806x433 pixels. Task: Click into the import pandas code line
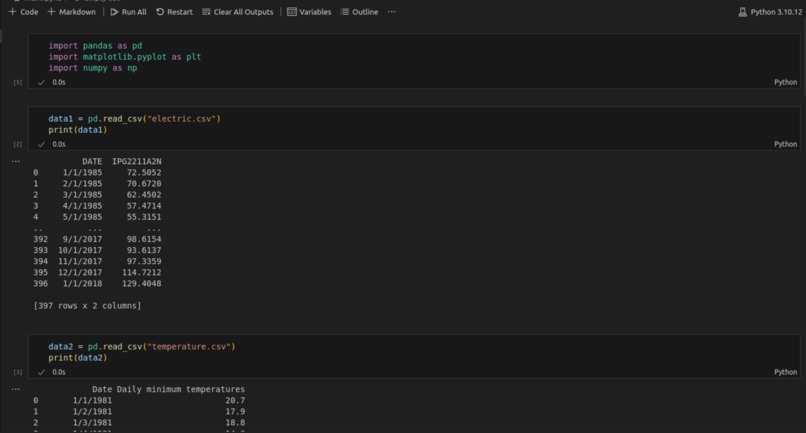tap(95, 46)
